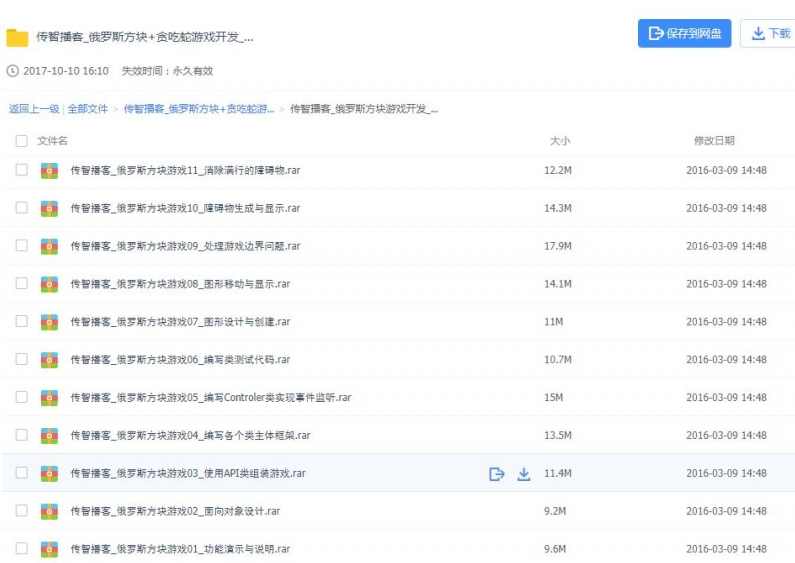Click the rar icon of 游戏11_消除满行的障碍物

[49, 171]
